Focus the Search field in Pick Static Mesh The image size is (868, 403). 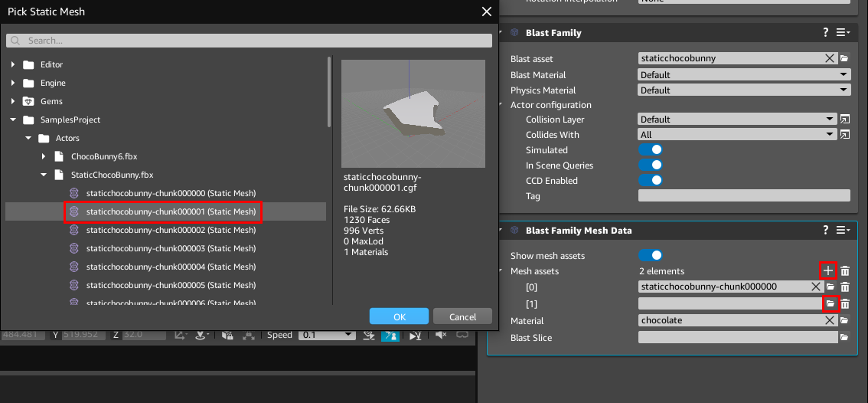click(249, 41)
